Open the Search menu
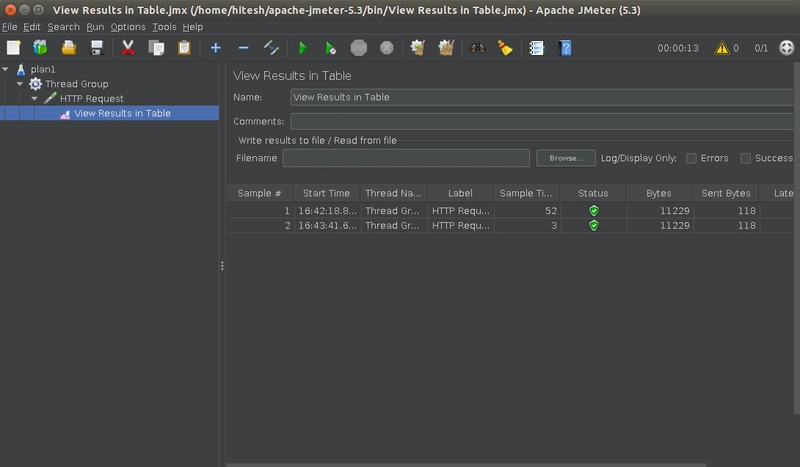Image resolution: width=800 pixels, height=467 pixels. (63, 27)
